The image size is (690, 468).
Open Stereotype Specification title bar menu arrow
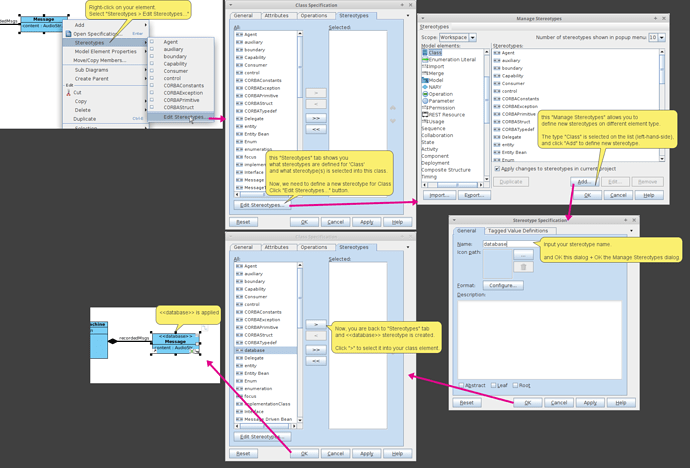click(x=454, y=220)
